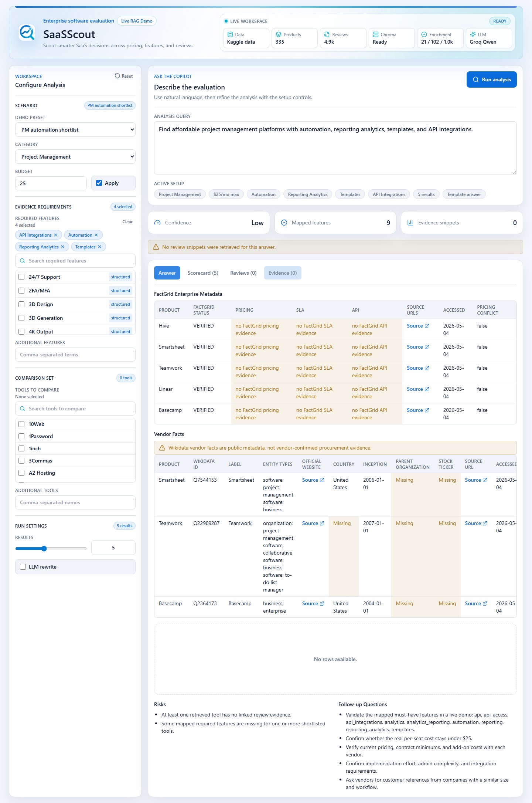Click the search icon in required features
This screenshot has width=532, height=803.
point(23,261)
